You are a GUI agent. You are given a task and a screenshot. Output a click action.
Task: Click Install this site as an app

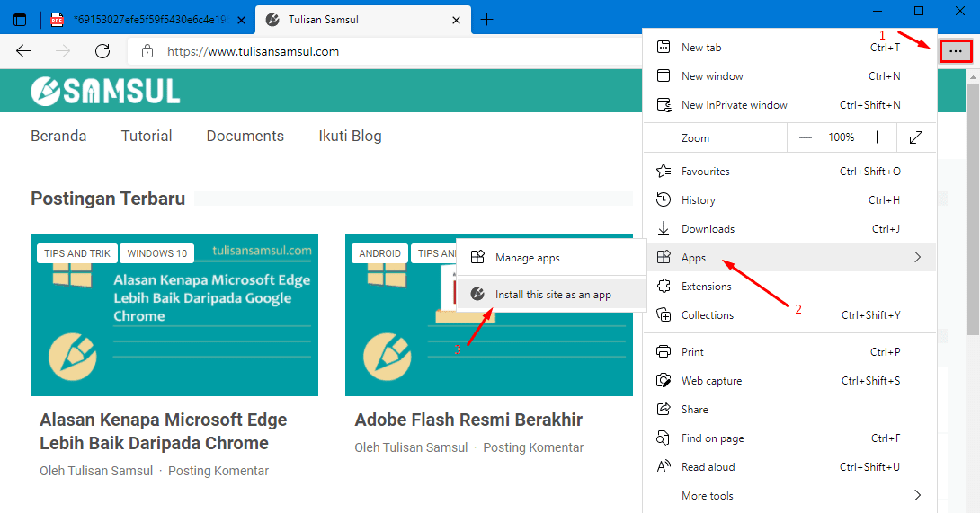(551, 295)
